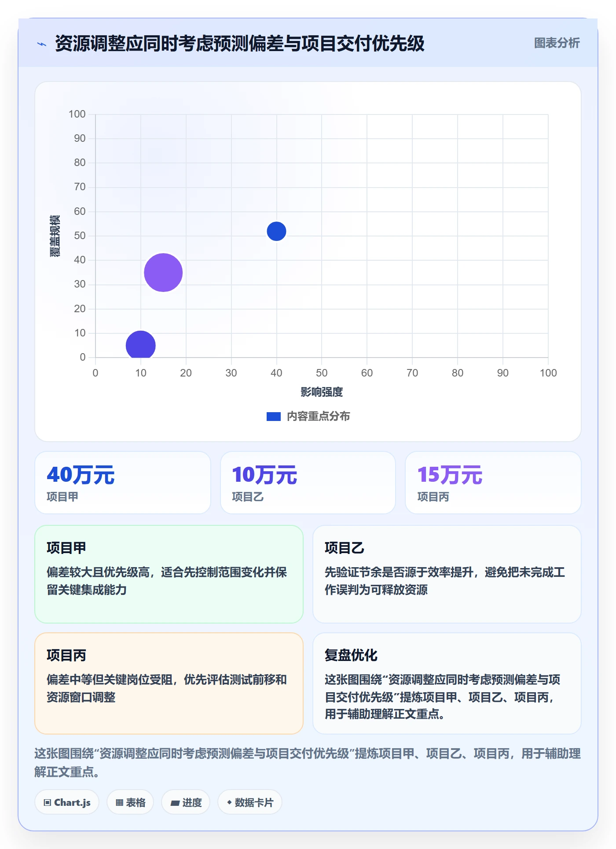The height and width of the screenshot is (849, 616).
Task: Click the bar icon in the 进度 chip
Action: coord(175,803)
